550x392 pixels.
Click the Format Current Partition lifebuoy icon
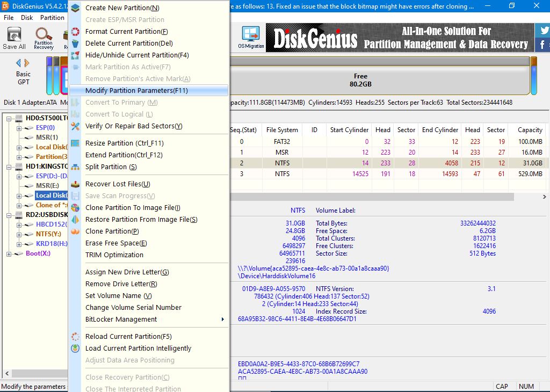click(x=76, y=32)
